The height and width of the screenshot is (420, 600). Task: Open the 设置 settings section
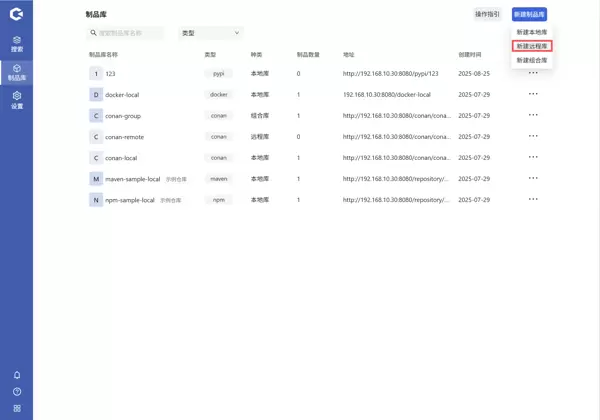point(16,100)
